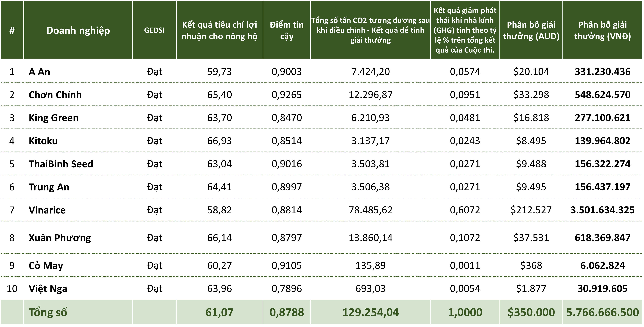Click 'Phân bổ giải thưởng (VNĐ)' header
Screen dimensions: 644x327
(603, 30)
